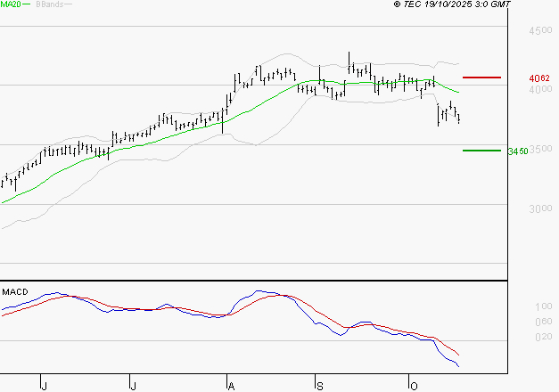
Task: Click the BBands legend label
Action: click(49, 4)
